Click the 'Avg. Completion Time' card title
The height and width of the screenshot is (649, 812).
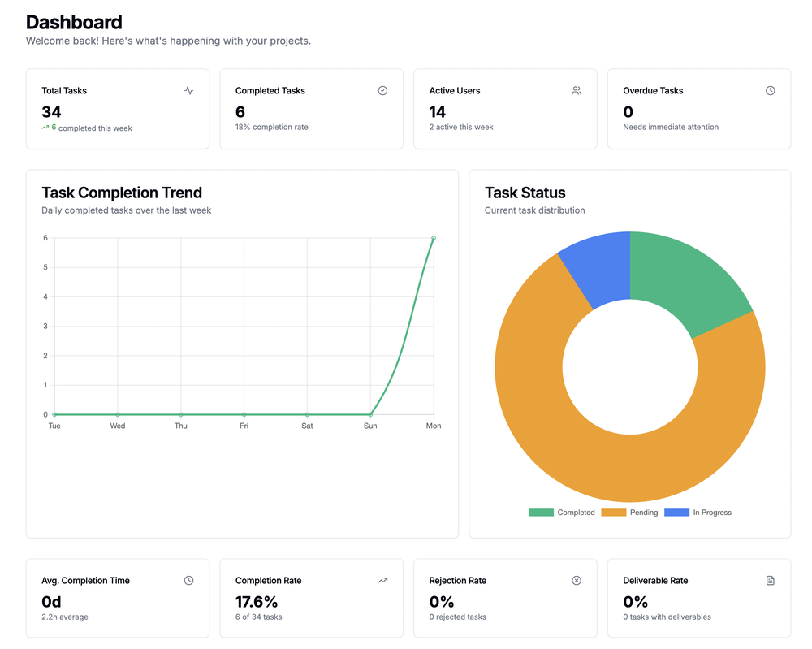coord(86,581)
